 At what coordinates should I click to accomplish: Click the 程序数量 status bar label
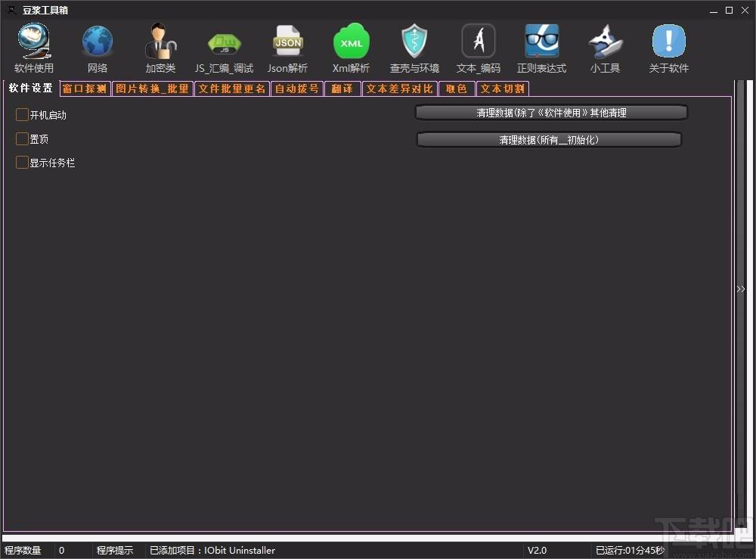pos(23,551)
